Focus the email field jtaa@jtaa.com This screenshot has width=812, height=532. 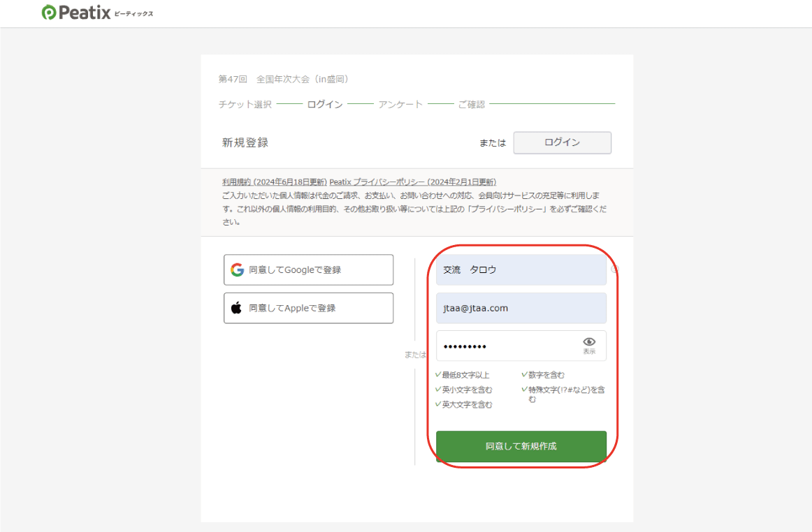[x=521, y=308]
